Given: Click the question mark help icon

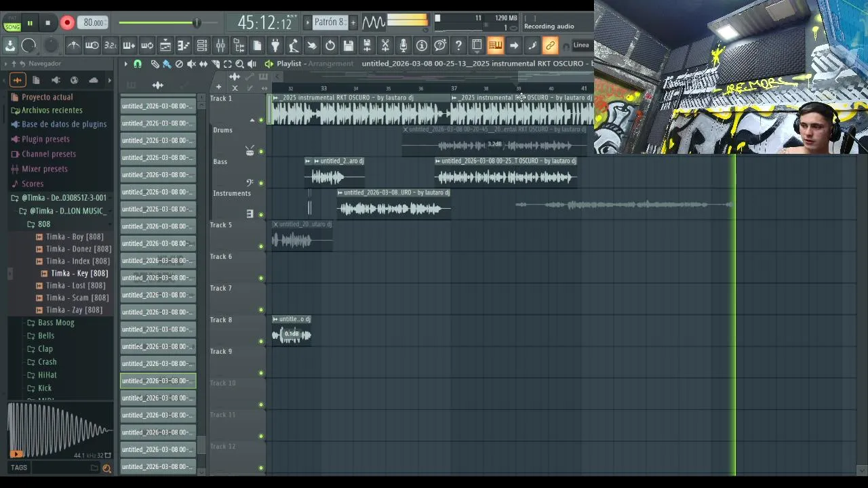Looking at the screenshot, I should (x=458, y=45).
